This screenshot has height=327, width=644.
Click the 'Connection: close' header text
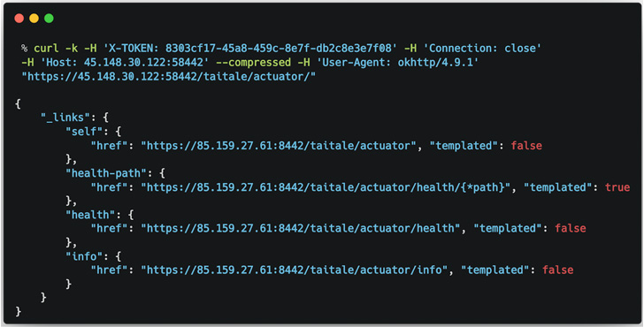(x=483, y=49)
